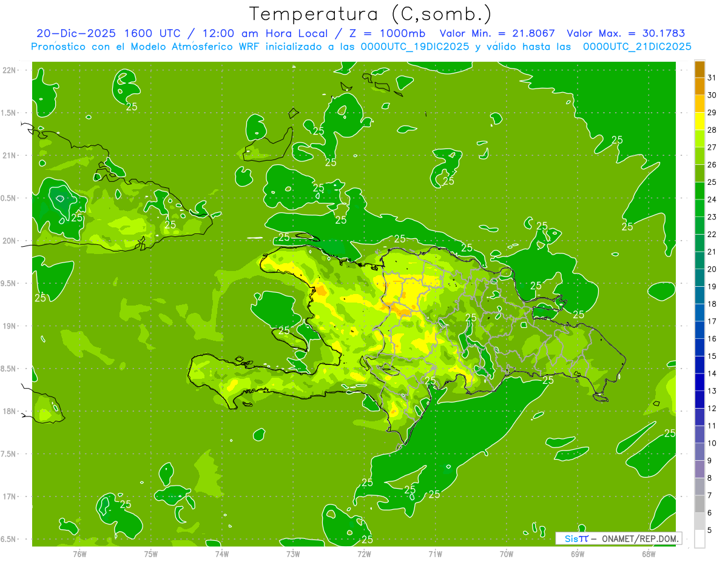Click the longitude label '68W'
Screen dimensions: 728x562
[649, 554]
